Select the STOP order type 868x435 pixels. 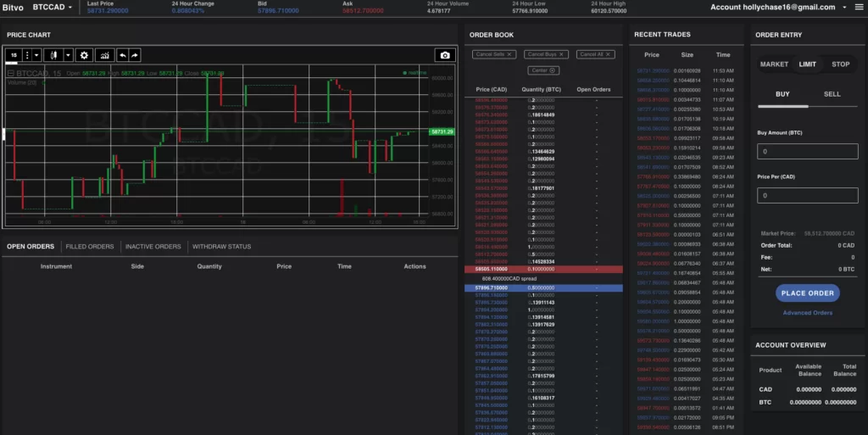point(840,64)
